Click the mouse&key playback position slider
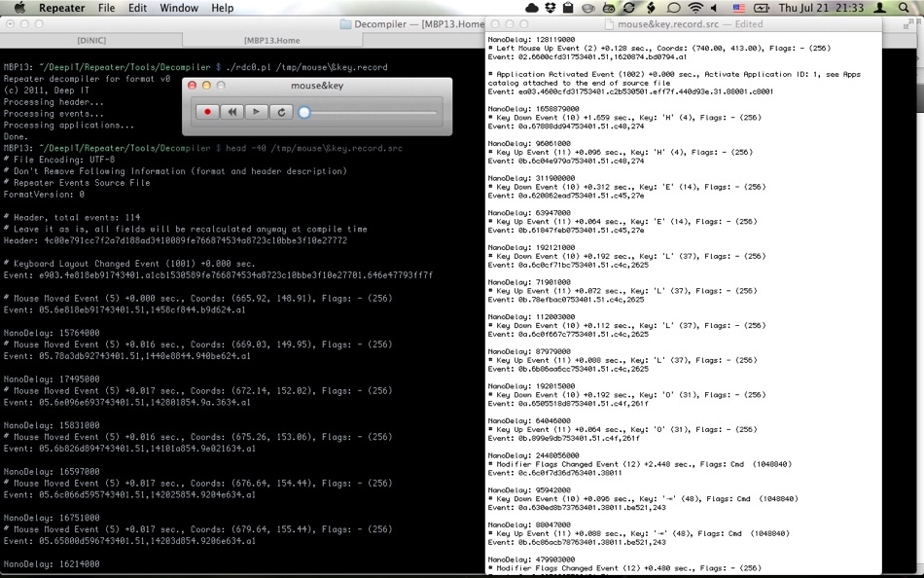924x578 pixels. point(369,112)
